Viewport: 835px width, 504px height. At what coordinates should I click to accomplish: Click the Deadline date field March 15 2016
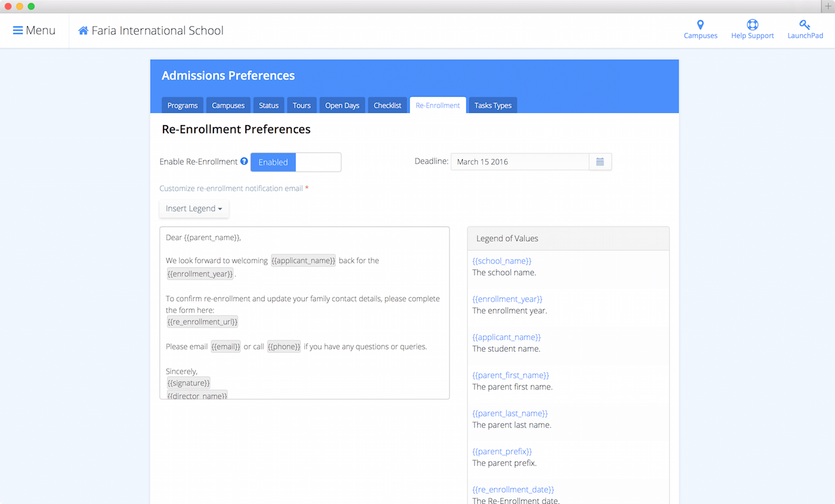click(520, 162)
